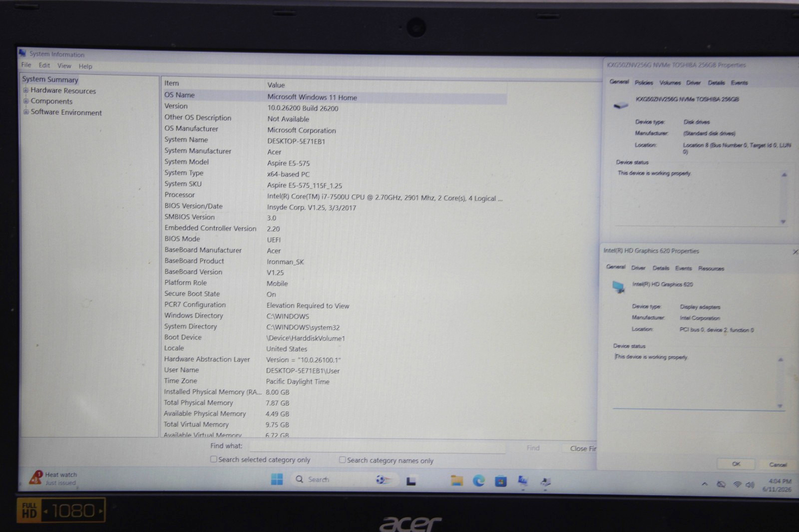Open the Heat watch weather widget
The image size is (799, 532).
(53, 478)
